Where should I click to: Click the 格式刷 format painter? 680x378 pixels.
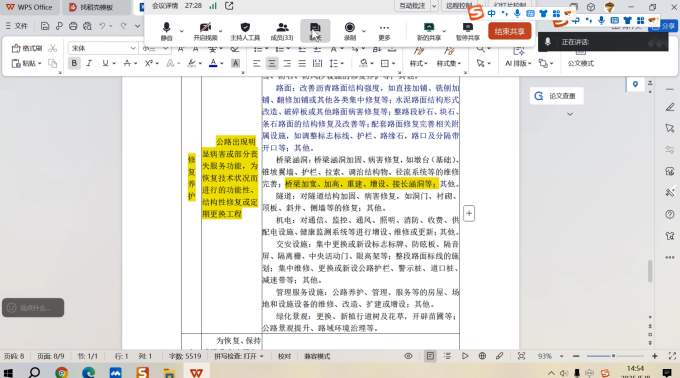(x=27, y=48)
